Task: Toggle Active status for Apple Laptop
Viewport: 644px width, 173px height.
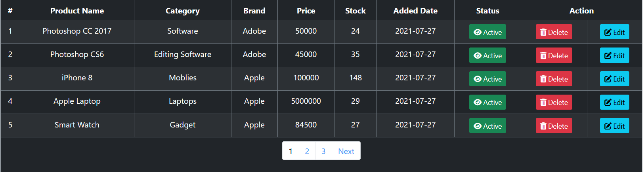Action: click(x=487, y=102)
